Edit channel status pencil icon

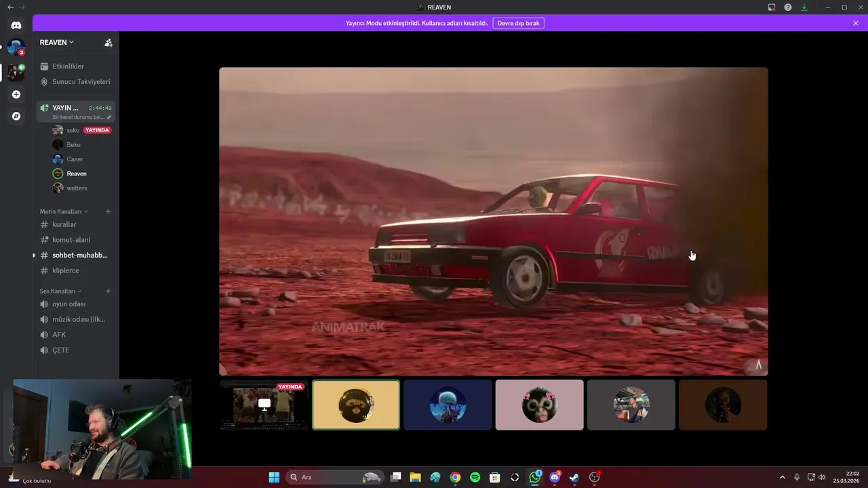110,117
